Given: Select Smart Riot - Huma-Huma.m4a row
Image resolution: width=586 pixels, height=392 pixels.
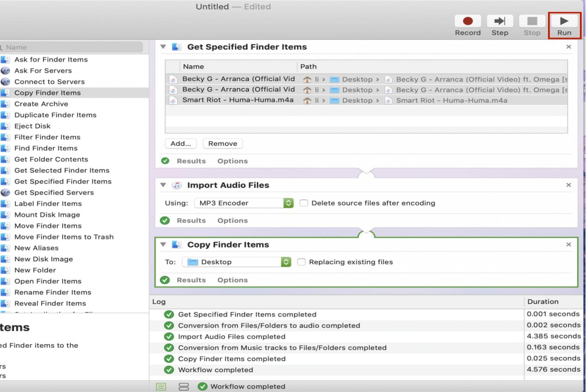Looking at the screenshot, I should (238, 100).
